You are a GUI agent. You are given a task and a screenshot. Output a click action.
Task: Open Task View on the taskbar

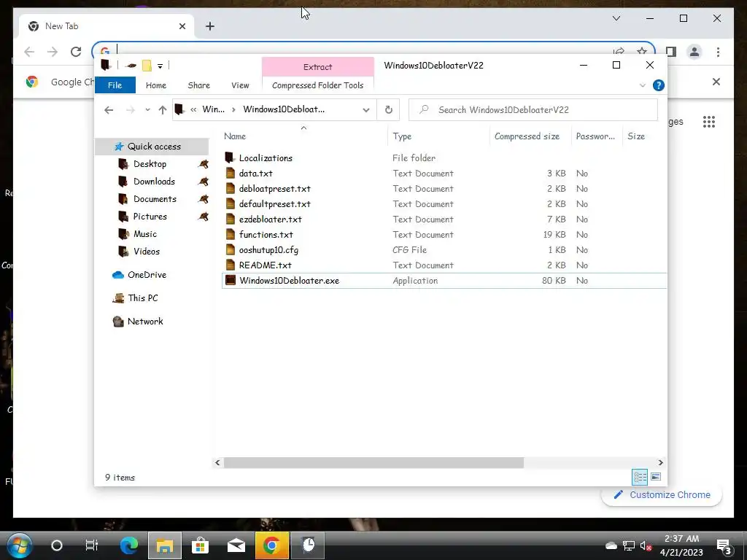tap(91, 545)
